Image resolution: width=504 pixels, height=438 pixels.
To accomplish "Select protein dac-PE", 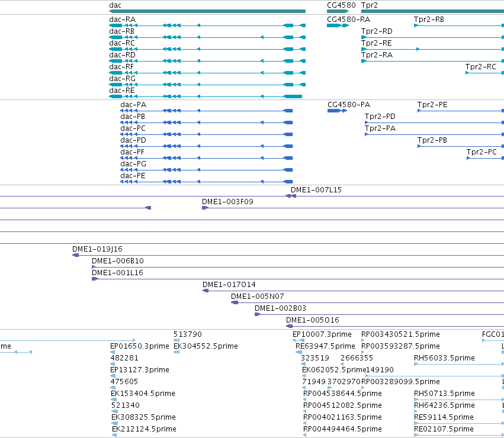I will [206, 182].
